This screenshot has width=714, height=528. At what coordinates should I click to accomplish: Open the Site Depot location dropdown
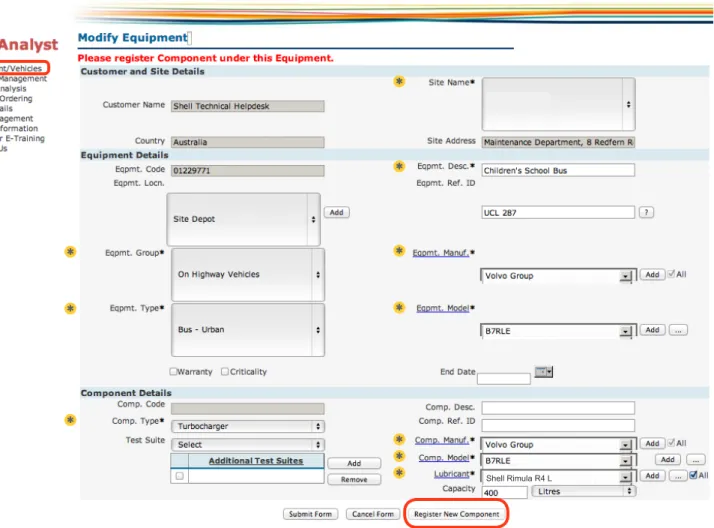click(244, 219)
